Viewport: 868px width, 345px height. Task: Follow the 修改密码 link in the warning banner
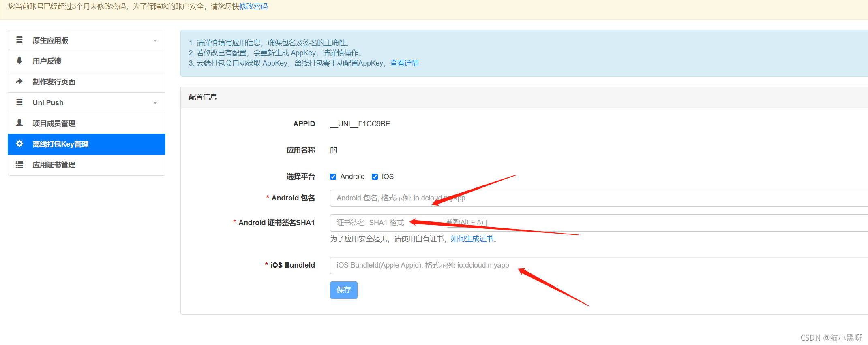tap(253, 6)
